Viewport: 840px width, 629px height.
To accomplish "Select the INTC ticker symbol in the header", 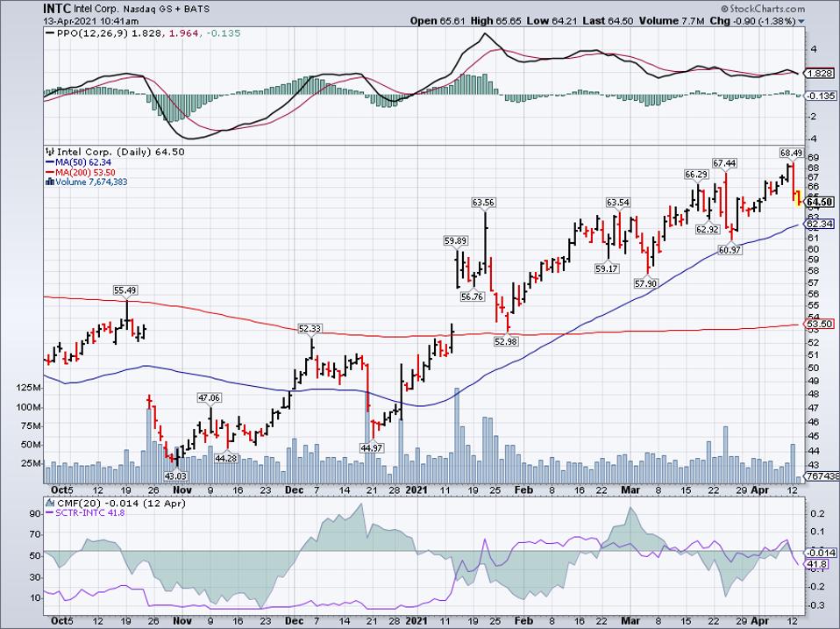I will click(x=57, y=9).
